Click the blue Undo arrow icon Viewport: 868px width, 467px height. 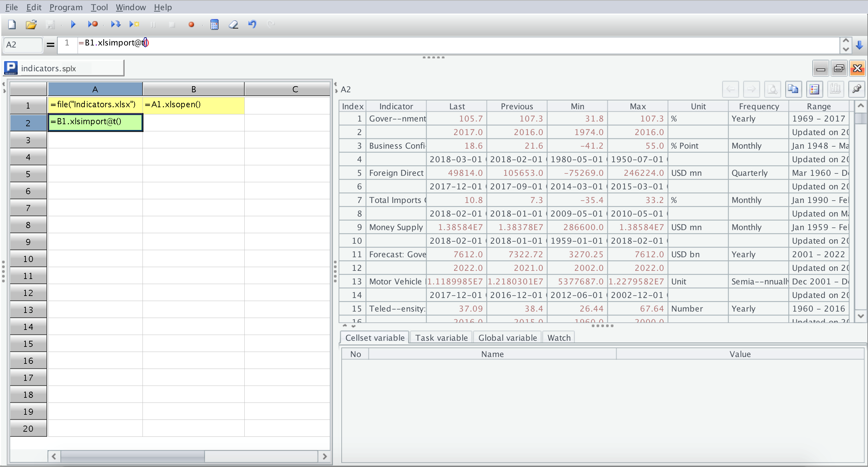point(252,24)
